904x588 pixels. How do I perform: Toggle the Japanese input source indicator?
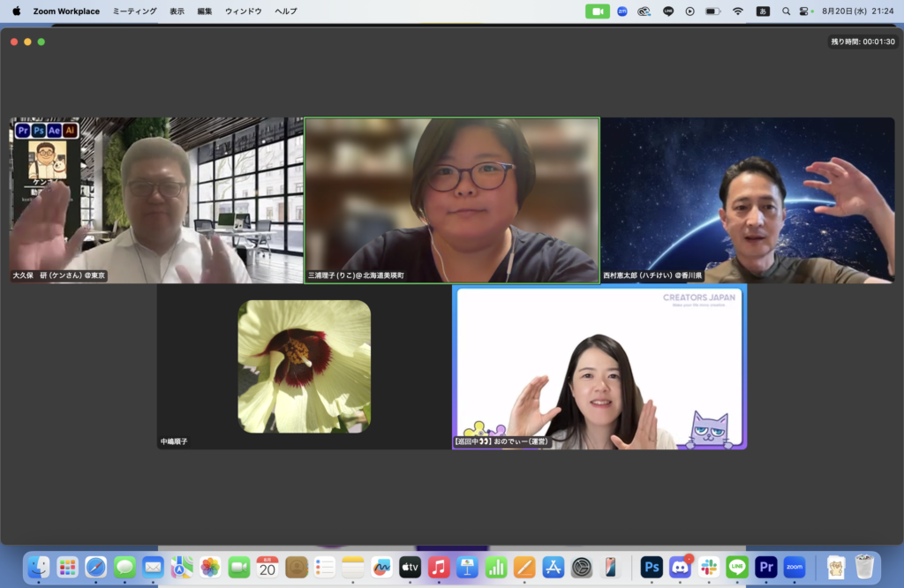coord(763,11)
